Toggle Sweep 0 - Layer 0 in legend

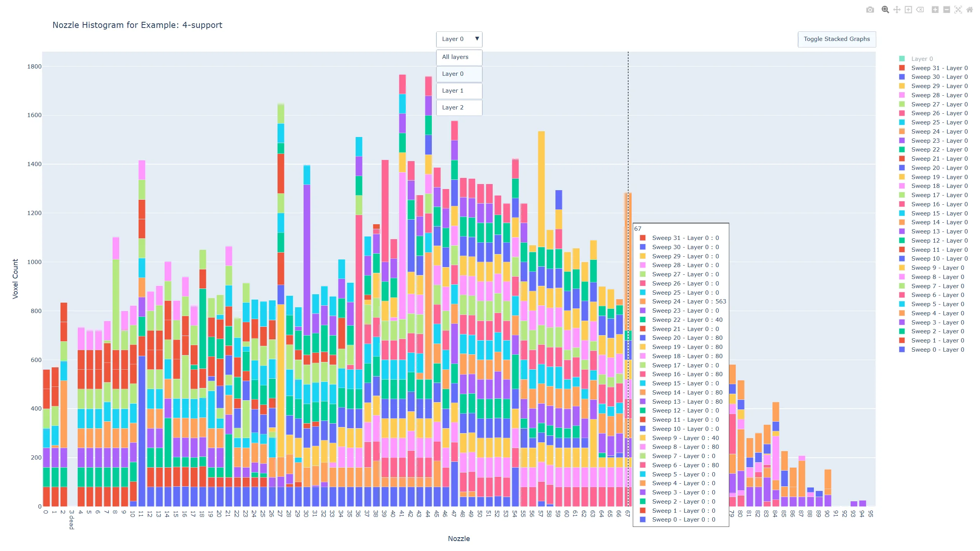point(938,349)
